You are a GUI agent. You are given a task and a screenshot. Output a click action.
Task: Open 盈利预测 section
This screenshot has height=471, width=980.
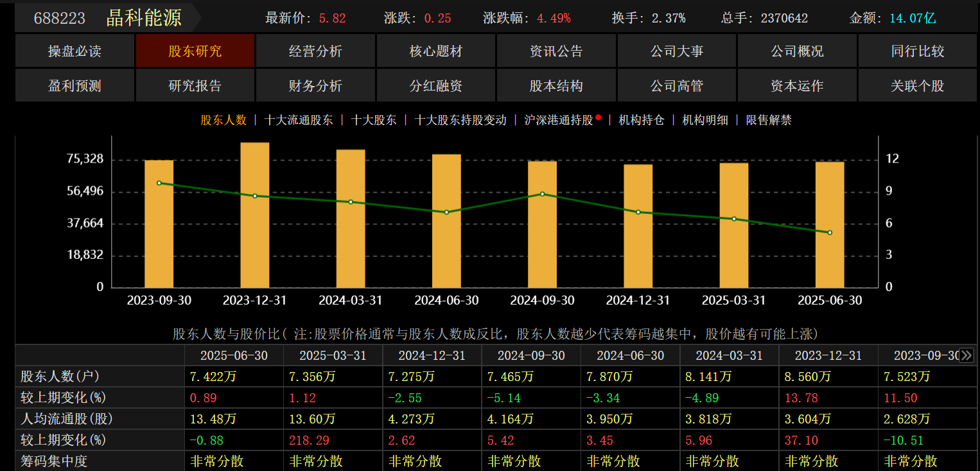point(74,85)
